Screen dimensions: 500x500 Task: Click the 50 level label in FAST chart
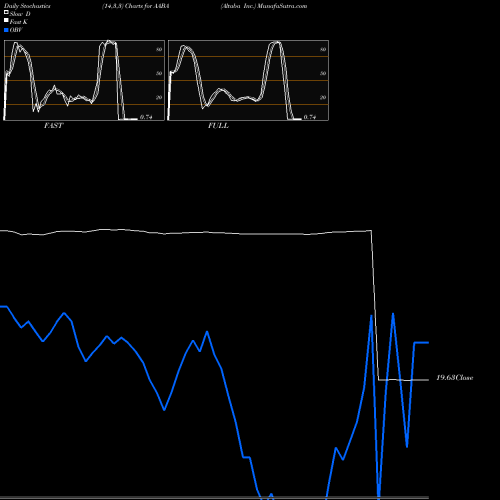pos(159,73)
